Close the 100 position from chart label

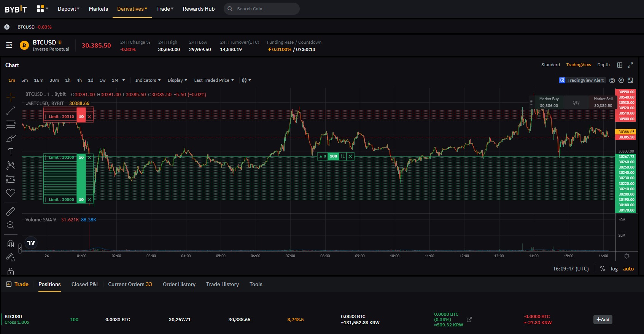point(351,156)
